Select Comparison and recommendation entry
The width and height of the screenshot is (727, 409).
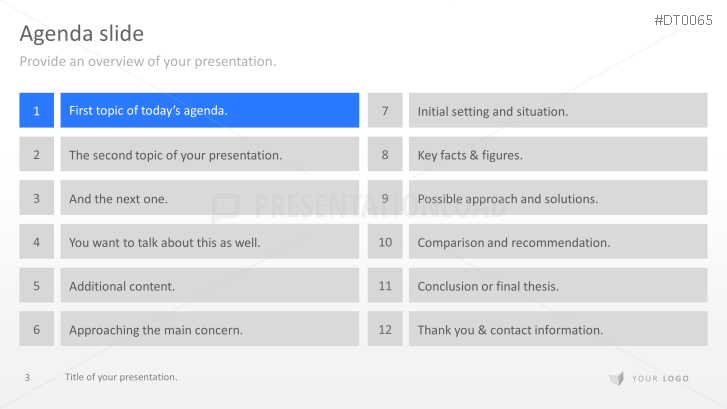pos(558,242)
